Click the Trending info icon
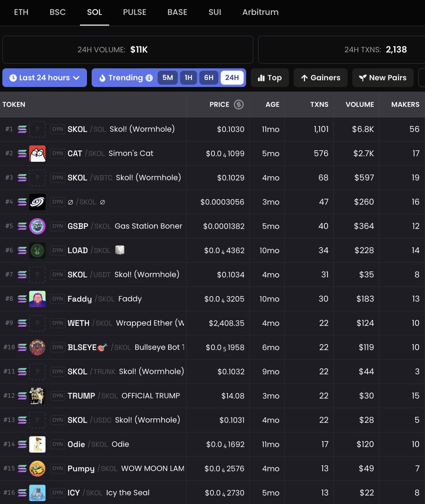Viewport: 425px width, 504px height. tap(149, 78)
